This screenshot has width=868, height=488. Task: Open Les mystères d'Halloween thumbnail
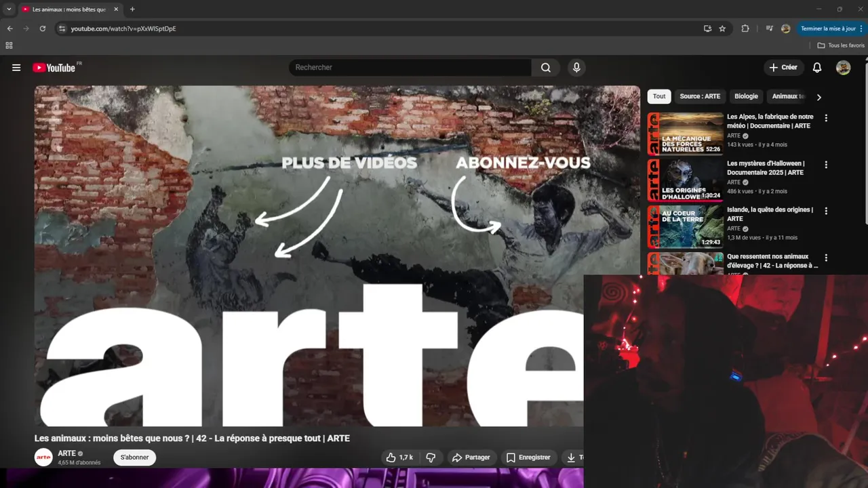click(686, 180)
